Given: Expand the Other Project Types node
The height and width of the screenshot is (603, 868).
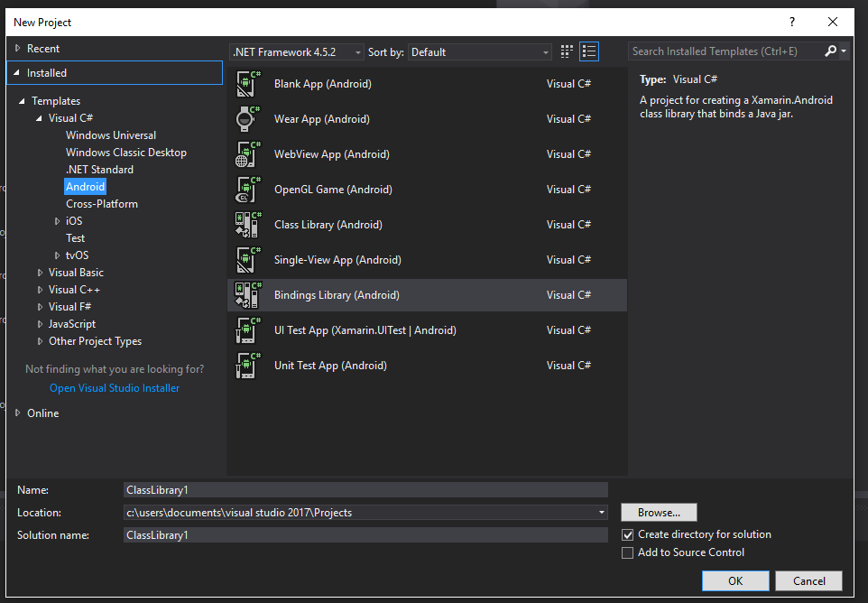Looking at the screenshot, I should click(x=40, y=341).
